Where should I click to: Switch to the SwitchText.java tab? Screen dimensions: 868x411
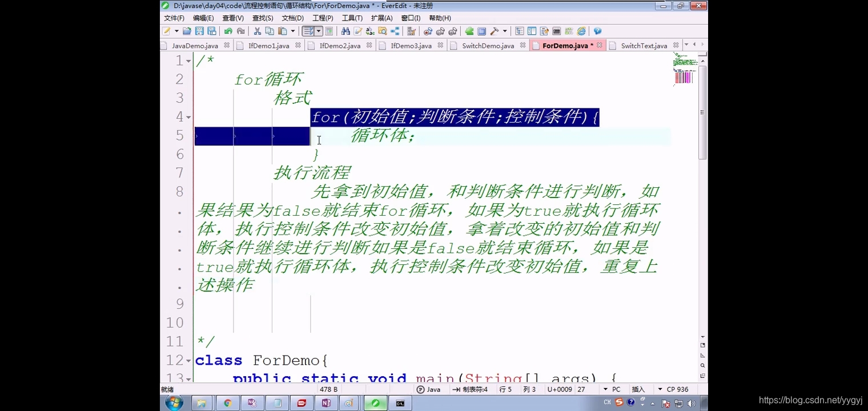click(x=644, y=46)
